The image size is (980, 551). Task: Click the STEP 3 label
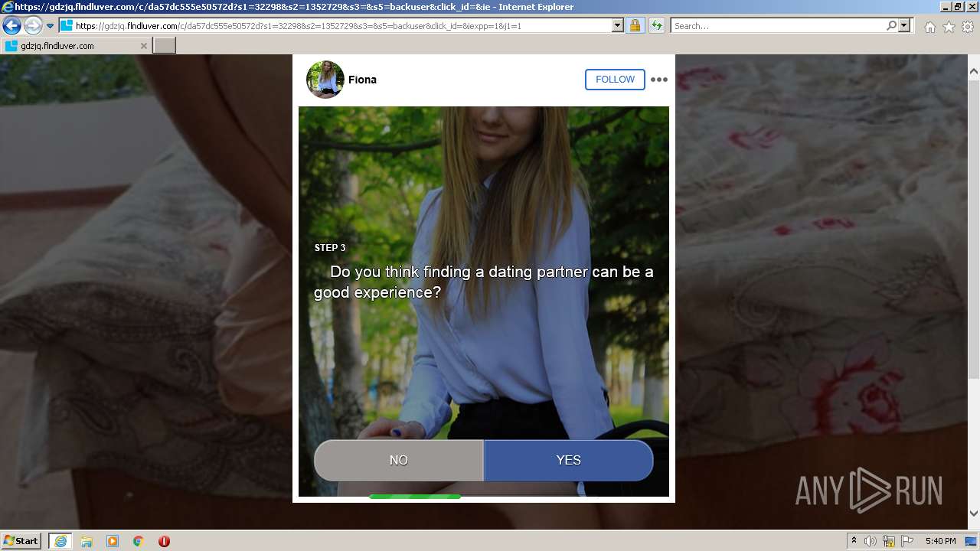pyautogui.click(x=330, y=248)
